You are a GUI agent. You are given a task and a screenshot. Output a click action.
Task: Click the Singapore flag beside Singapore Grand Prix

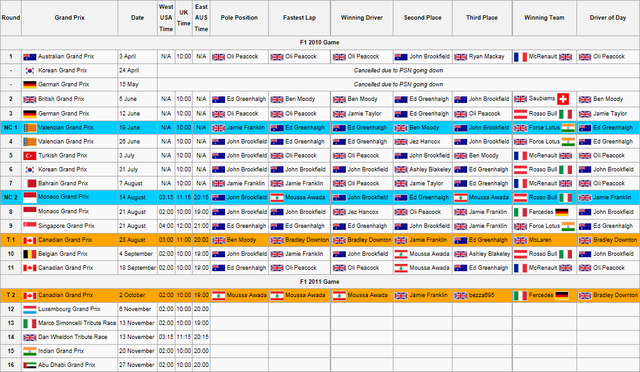pyautogui.click(x=30, y=226)
